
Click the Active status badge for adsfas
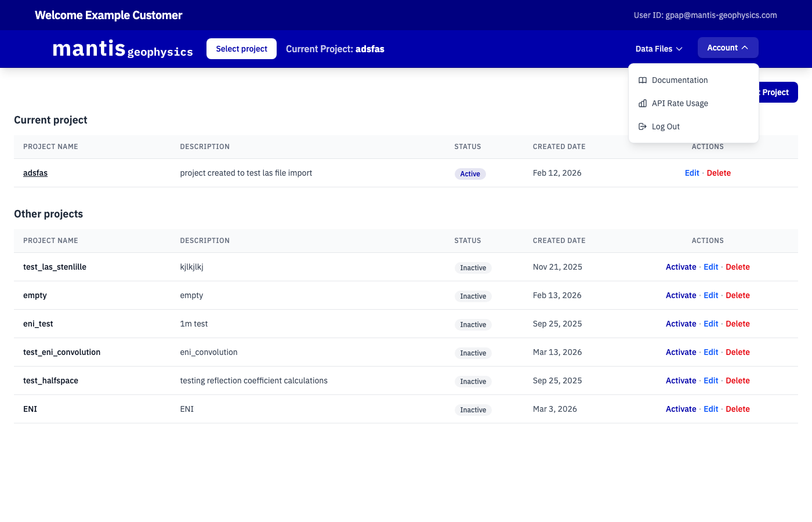[x=470, y=174]
